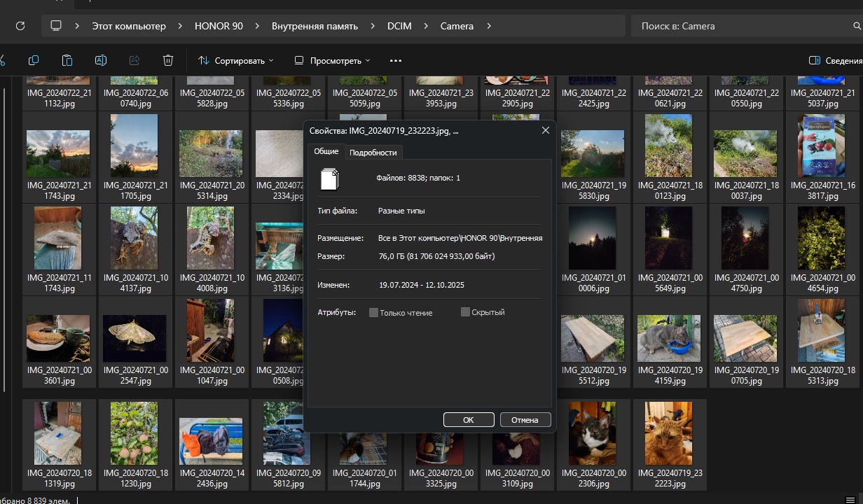Screen dimensions: 863x504
Task: Click the Поиск в: Camera search field
Action: tap(743, 26)
